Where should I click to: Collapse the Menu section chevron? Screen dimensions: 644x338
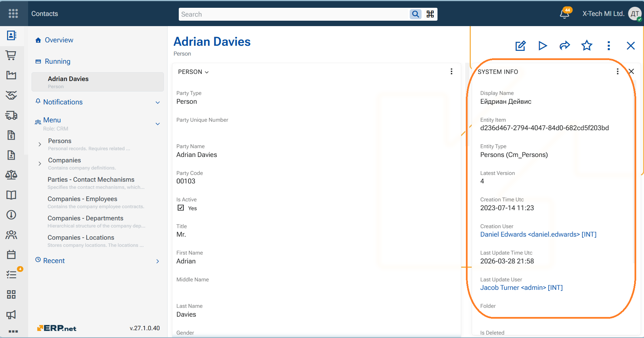click(x=157, y=124)
